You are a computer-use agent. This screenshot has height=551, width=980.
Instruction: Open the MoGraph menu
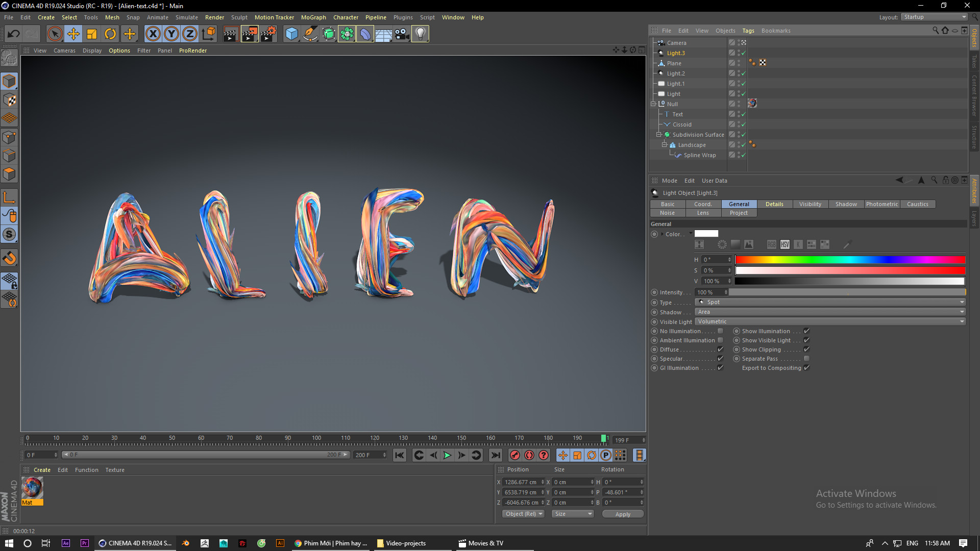[313, 17]
